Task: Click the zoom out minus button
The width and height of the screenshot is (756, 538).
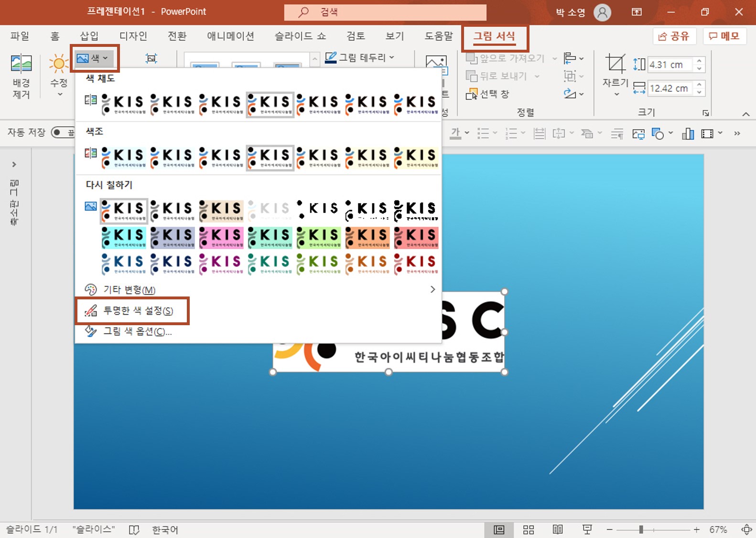Action: click(610, 529)
